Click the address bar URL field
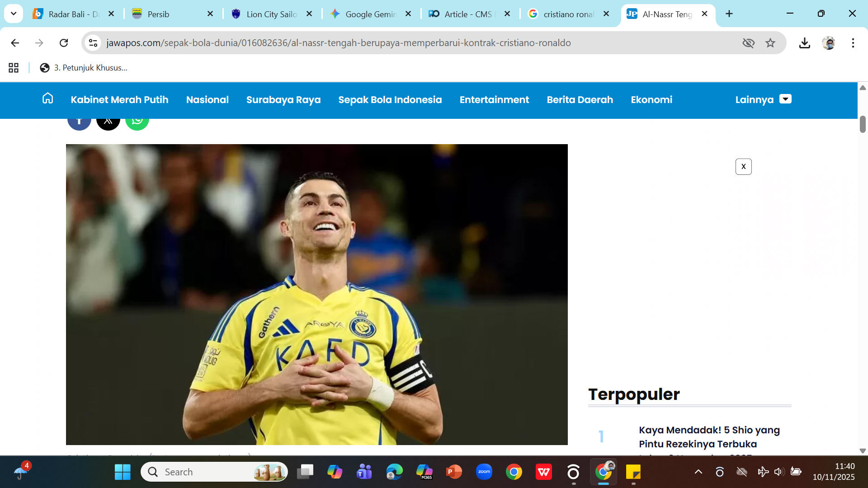This screenshot has height=488, width=868. coord(339,43)
